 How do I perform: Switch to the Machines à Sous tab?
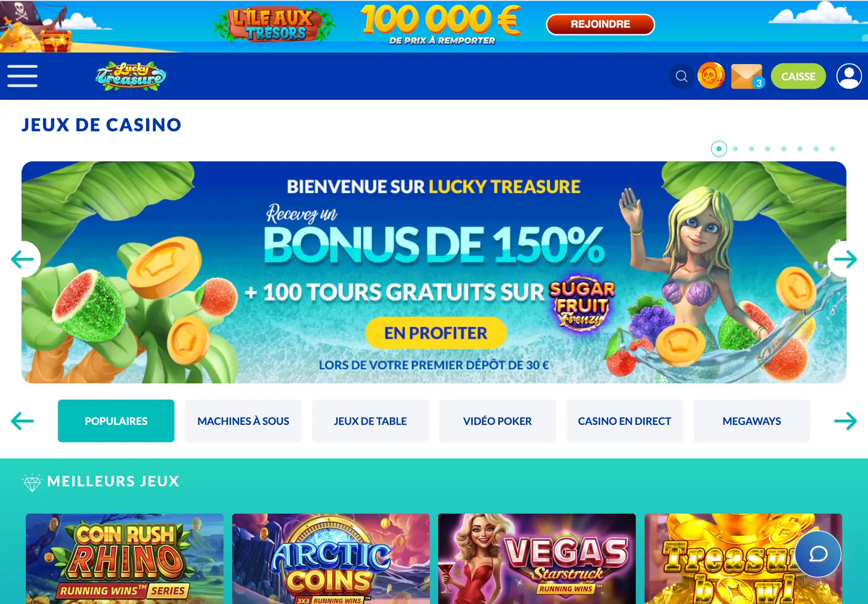tap(243, 421)
